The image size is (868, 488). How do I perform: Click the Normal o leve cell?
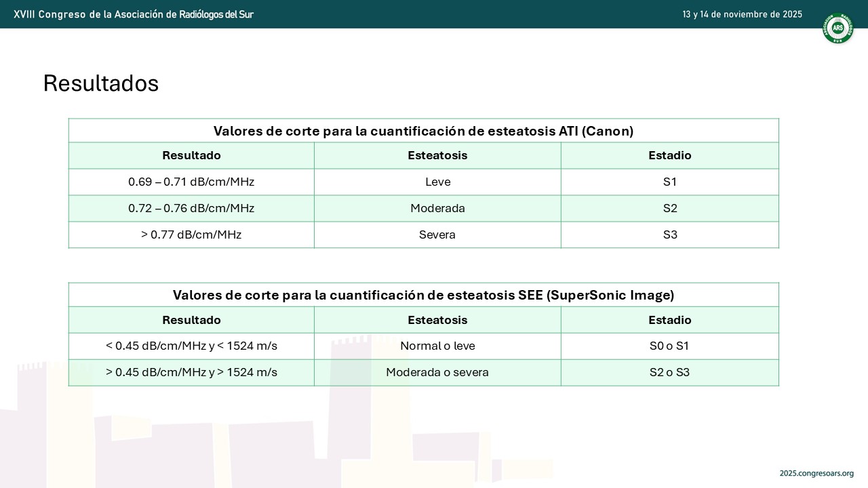point(437,346)
